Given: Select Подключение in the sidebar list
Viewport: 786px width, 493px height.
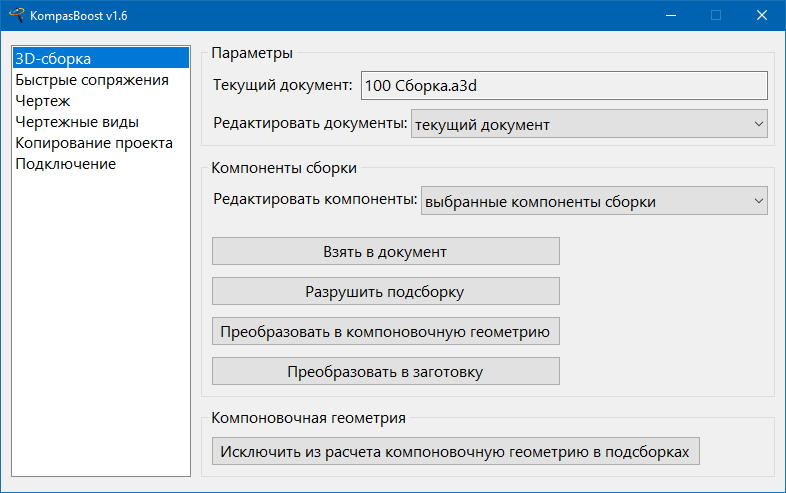Looking at the screenshot, I should (x=65, y=164).
